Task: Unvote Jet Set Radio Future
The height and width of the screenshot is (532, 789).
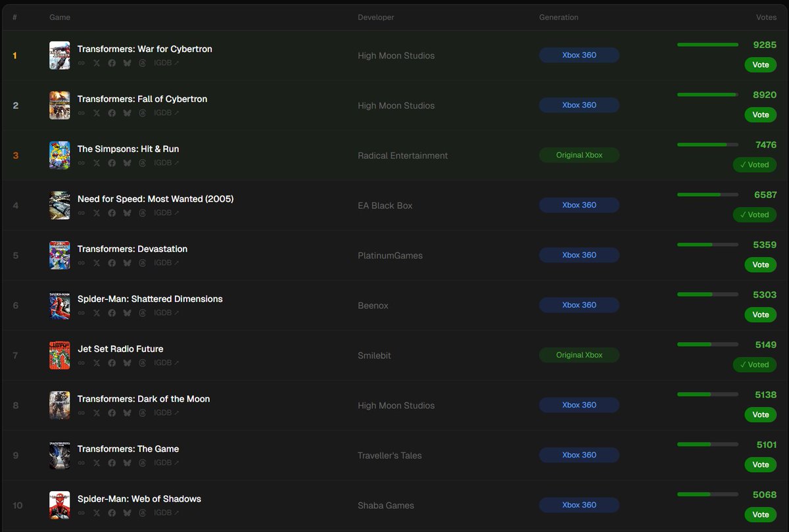Action: [x=755, y=365]
